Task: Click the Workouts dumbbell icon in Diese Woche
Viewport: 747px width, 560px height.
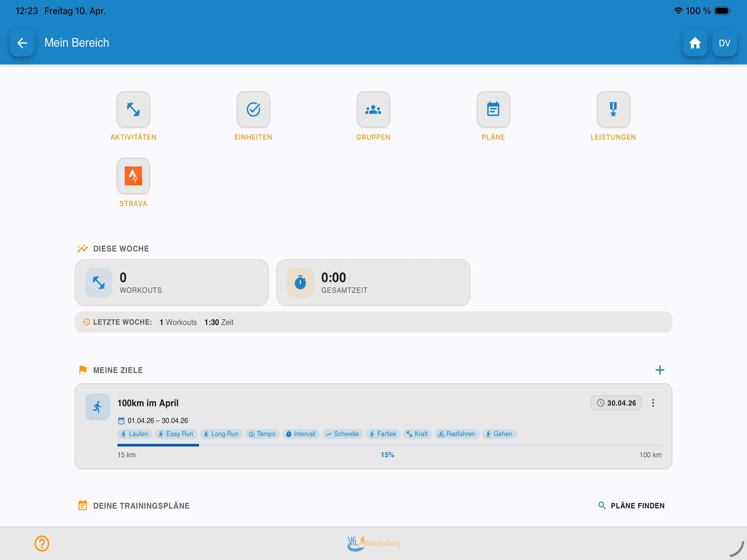Action: click(x=99, y=282)
